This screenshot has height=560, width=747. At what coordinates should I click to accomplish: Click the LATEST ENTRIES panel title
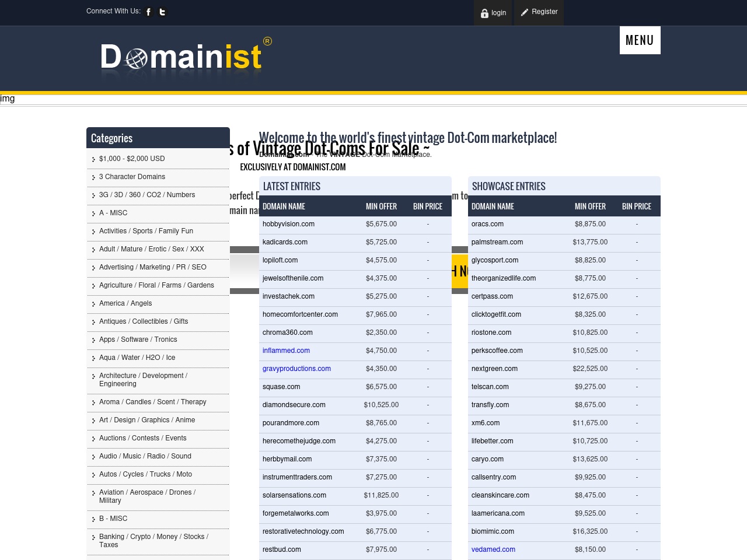click(x=292, y=186)
